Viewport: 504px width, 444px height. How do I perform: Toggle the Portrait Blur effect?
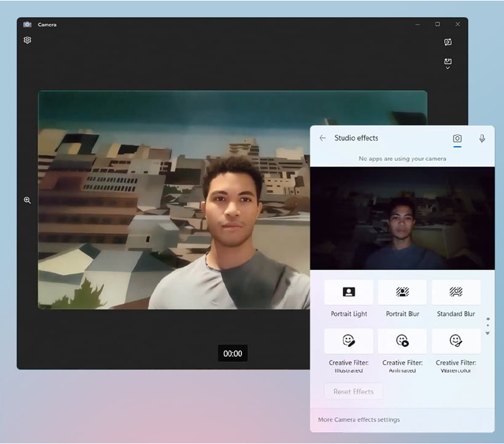coord(403,292)
